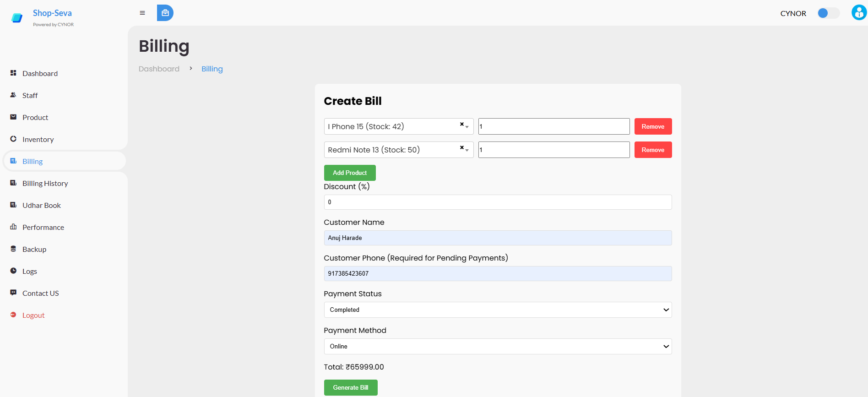
Task: Clear the I Phone 15 product selection
Action: point(461,124)
